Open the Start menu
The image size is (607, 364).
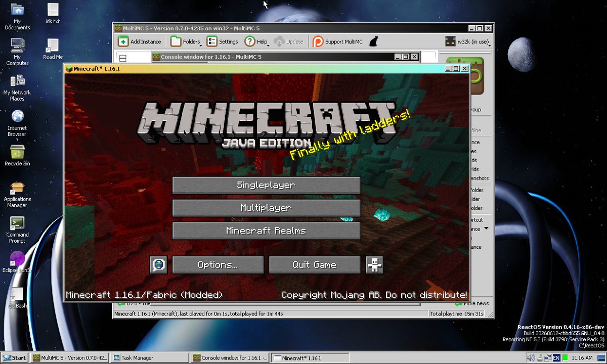[14, 358]
